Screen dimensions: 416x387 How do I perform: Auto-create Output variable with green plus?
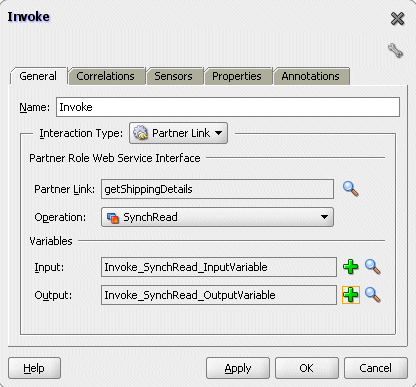(x=351, y=295)
